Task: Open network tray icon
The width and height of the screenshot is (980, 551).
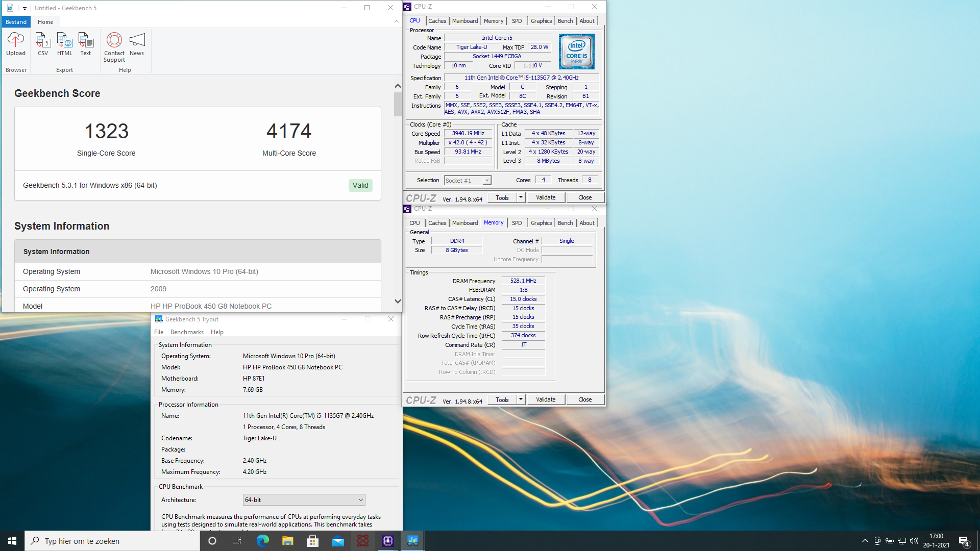Action: coord(902,541)
